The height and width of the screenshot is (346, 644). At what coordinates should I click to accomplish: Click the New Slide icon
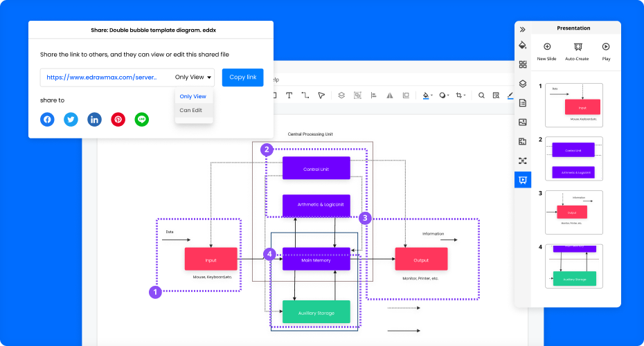point(547,46)
